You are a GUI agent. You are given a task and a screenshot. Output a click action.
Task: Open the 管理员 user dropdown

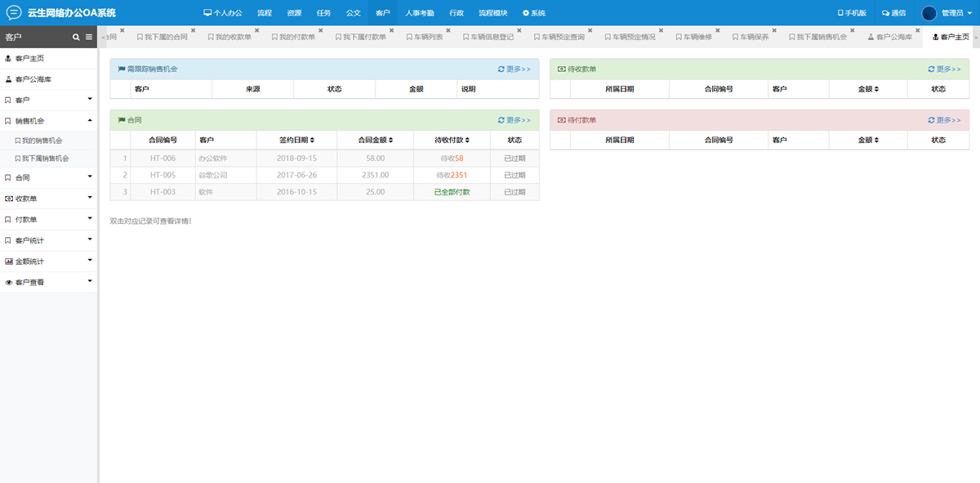click(x=956, y=13)
